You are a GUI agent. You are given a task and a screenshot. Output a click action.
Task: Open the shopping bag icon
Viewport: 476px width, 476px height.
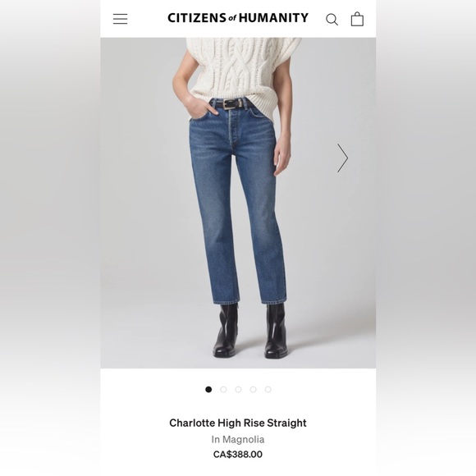pos(357,19)
